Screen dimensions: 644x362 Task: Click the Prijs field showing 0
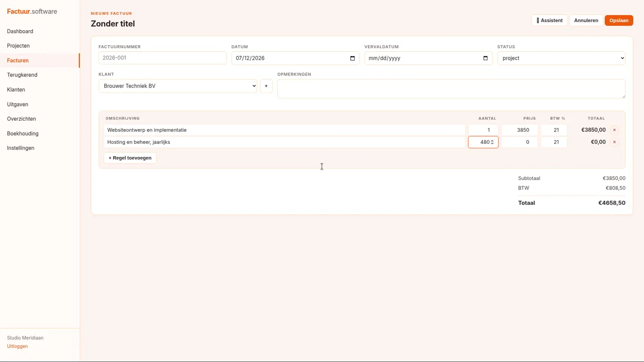[x=519, y=142]
